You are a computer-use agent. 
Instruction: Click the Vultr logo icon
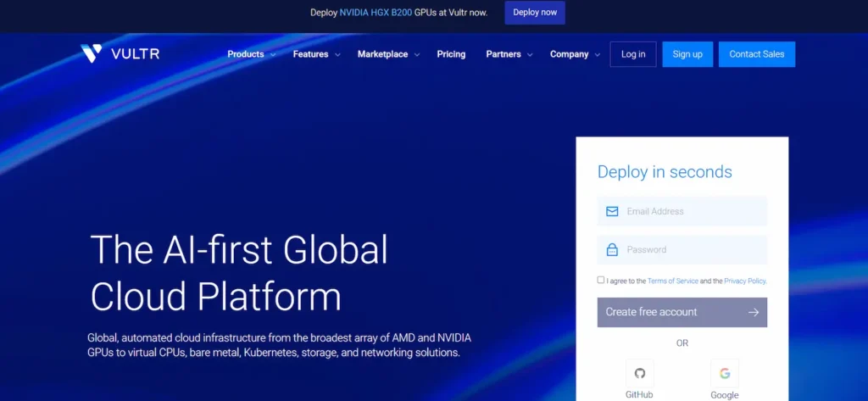coord(91,53)
